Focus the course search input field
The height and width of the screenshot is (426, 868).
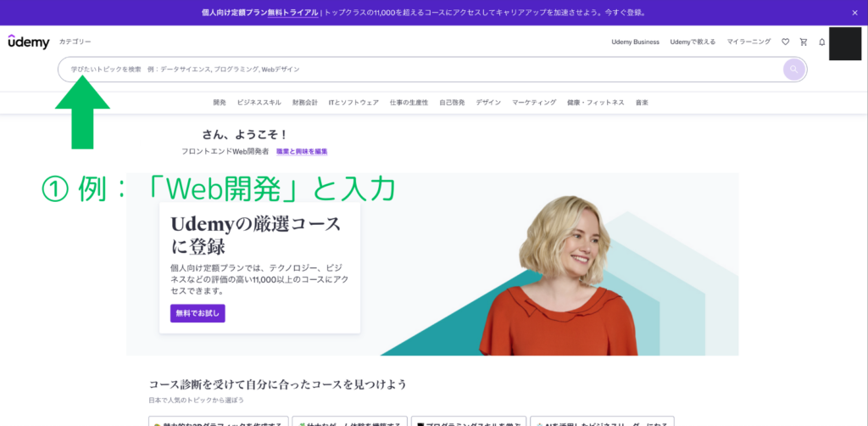(432, 70)
